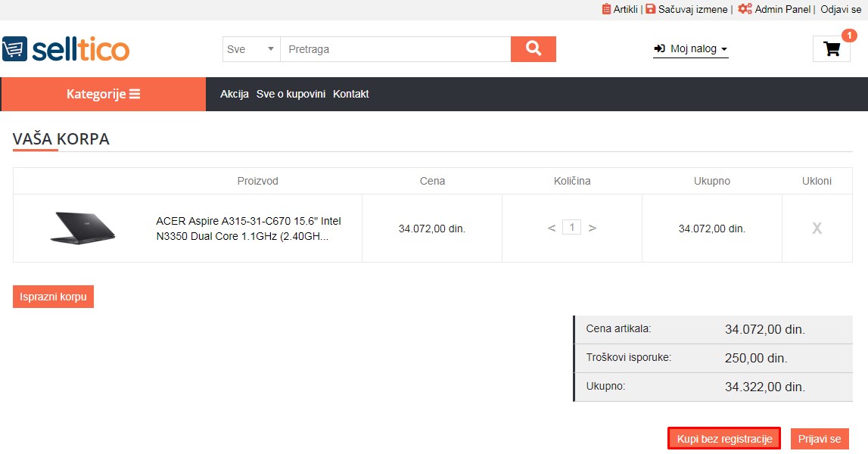Click the total amount 34.322,00 din.
868x454 pixels.
764,387
